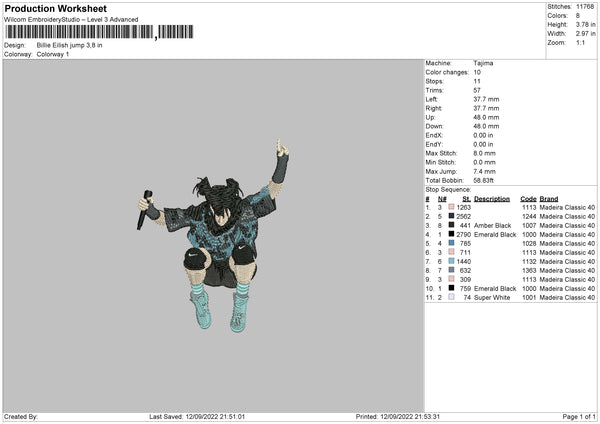Click the "Down:" label
Screen dimensions: 600x424
coord(434,126)
